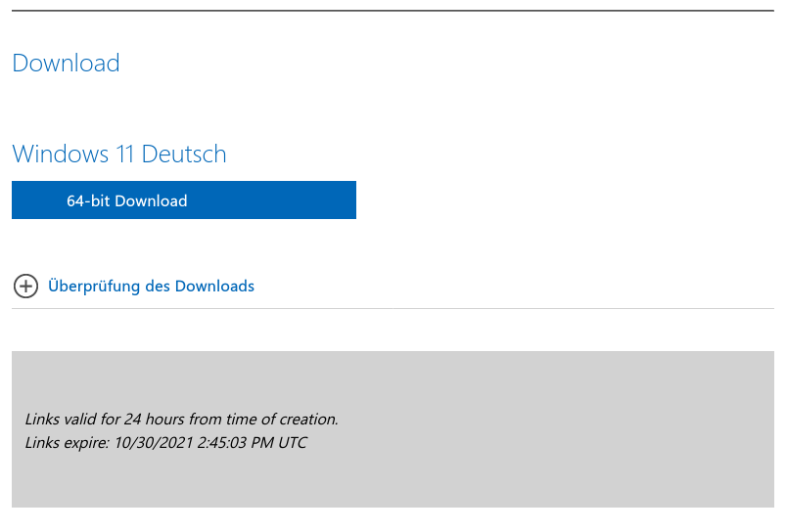
Task: Click the 64-bit Download button
Action: pos(184,200)
